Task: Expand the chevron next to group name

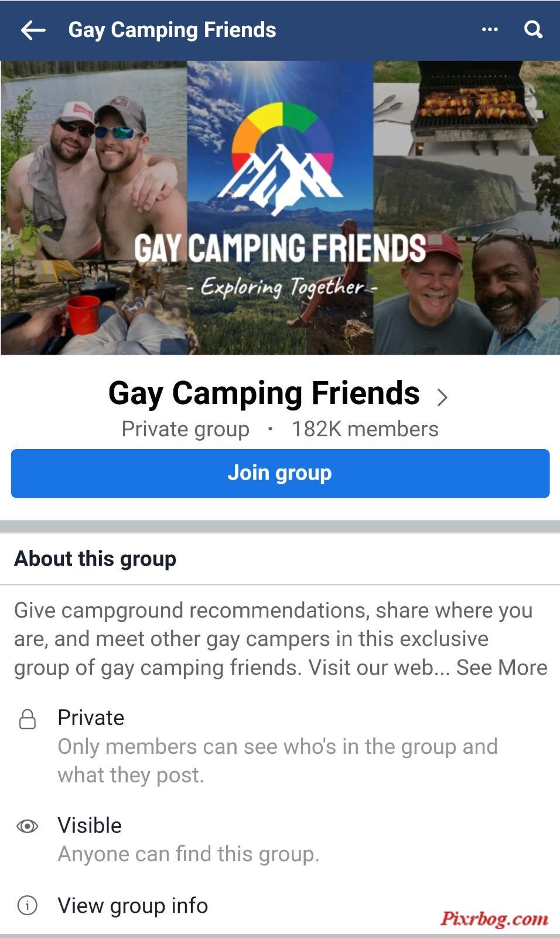Action: [x=442, y=397]
